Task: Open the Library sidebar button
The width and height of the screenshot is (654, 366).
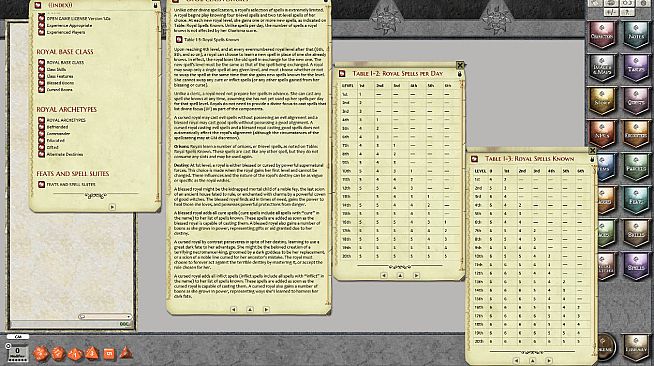Action: pos(636,347)
